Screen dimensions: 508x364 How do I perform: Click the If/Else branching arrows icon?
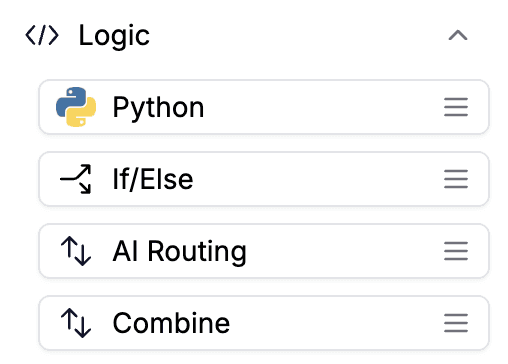(x=76, y=179)
